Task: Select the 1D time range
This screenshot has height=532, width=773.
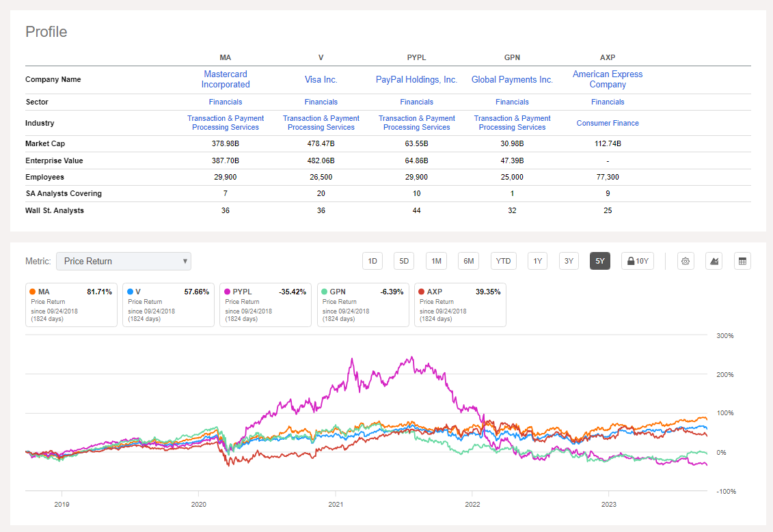Action: tap(372, 261)
